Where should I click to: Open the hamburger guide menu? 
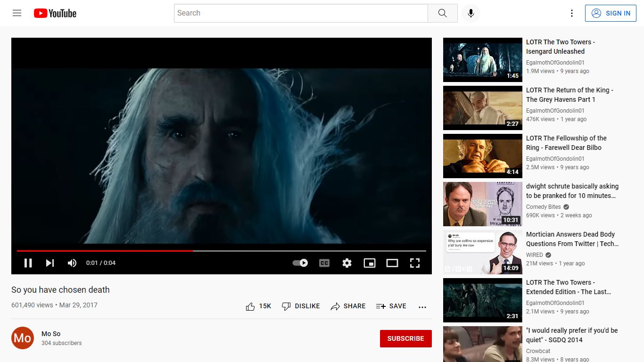click(17, 13)
